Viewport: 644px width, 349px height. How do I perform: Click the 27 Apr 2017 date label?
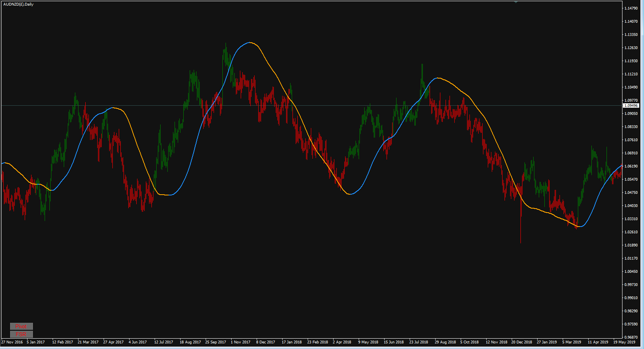coord(114,342)
